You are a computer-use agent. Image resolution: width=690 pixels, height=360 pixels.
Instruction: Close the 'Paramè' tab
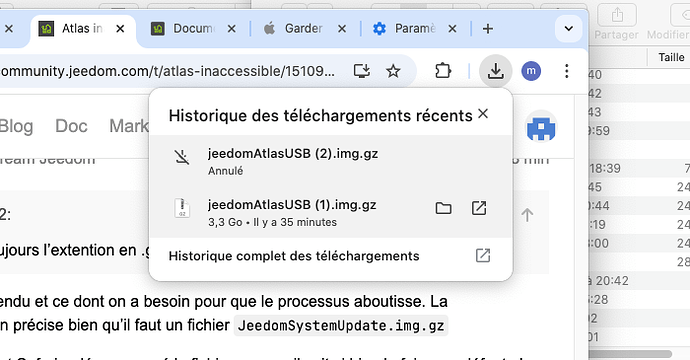point(452,29)
